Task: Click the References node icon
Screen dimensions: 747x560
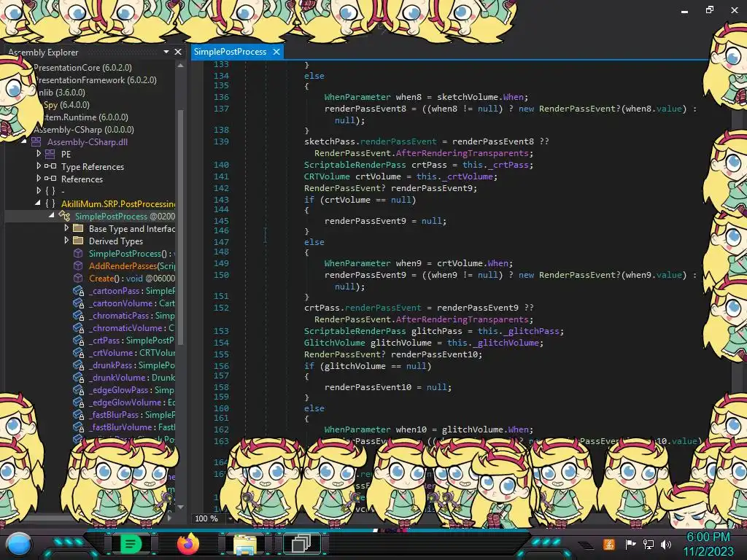Action: [x=50, y=179]
